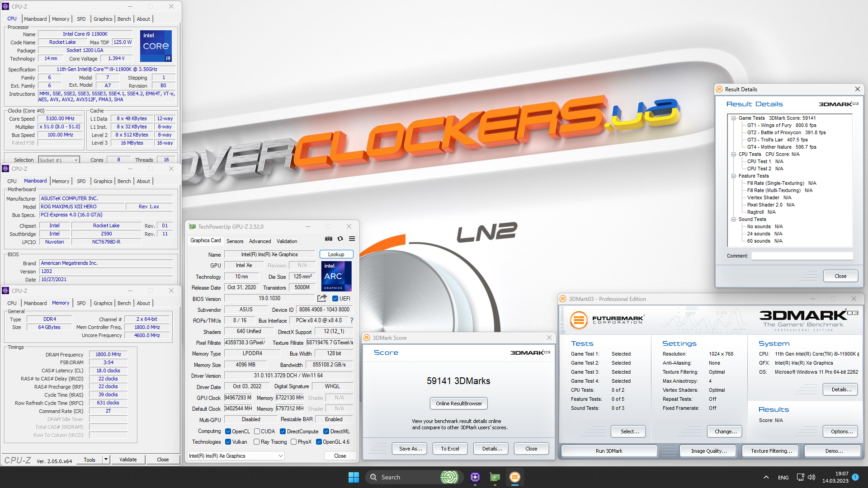Open the GPU selection dropdown in GPU-Z
This screenshot has height=488, width=868.
pyautogui.click(x=236, y=456)
